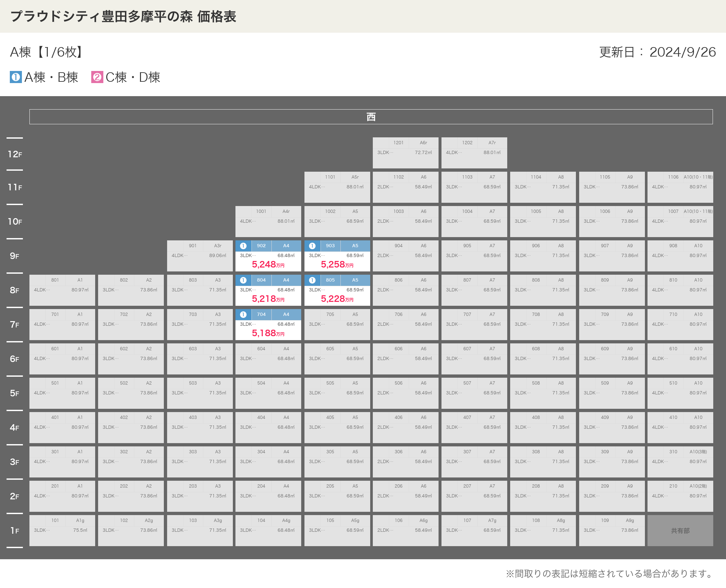This screenshot has height=588, width=726.
Task: Click the 更新日：2024/9/26 text
Action: (x=657, y=52)
